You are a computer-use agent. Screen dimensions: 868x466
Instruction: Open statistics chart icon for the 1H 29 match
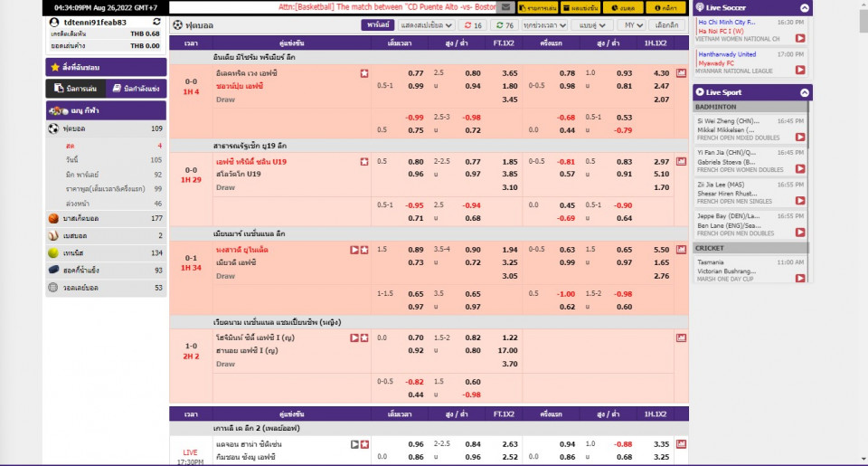coord(681,161)
